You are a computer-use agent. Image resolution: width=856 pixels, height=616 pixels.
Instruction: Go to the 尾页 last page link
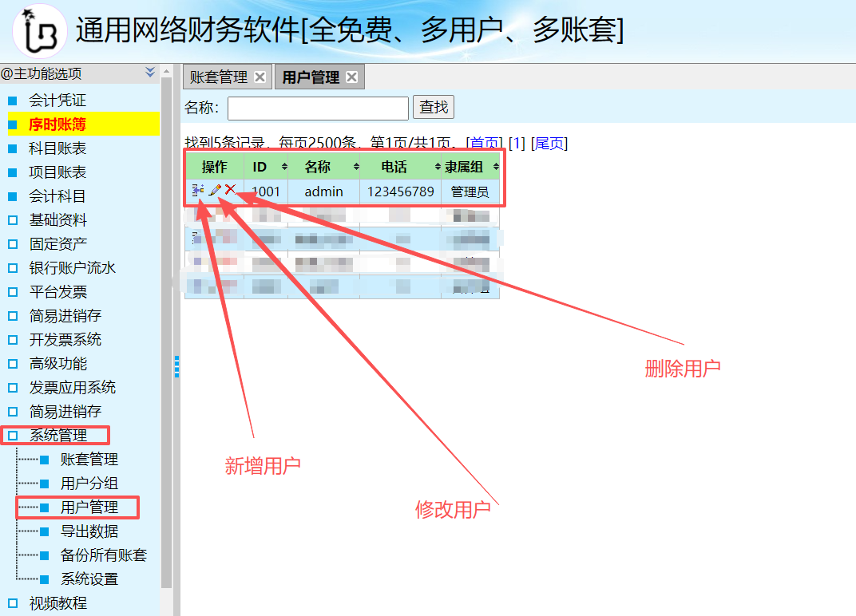(549, 144)
